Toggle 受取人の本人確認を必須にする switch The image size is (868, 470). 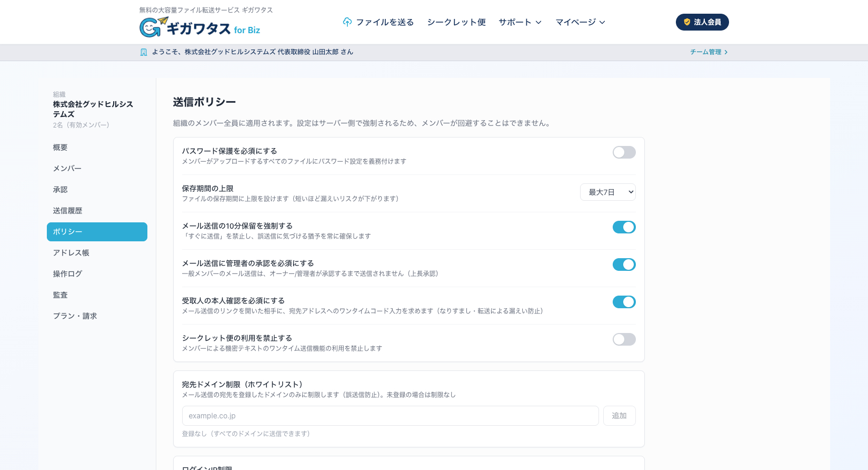click(624, 302)
